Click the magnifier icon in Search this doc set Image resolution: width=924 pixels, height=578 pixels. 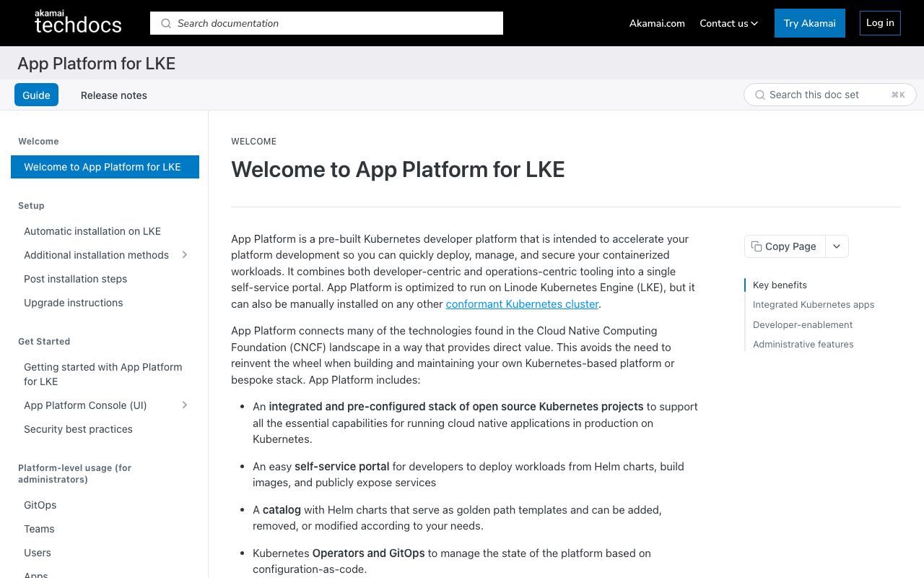pyautogui.click(x=760, y=95)
